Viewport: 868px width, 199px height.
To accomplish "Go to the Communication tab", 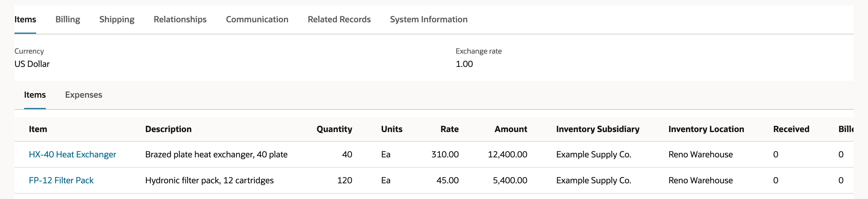I will pyautogui.click(x=257, y=19).
